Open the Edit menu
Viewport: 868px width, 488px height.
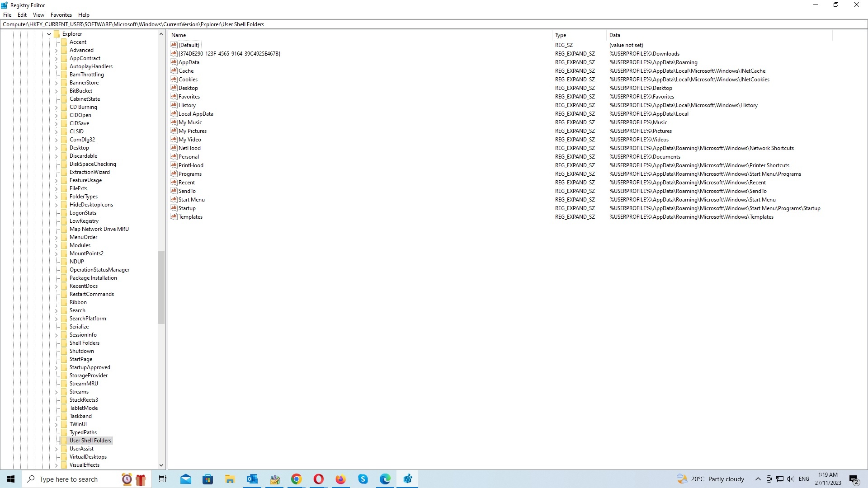tap(22, 15)
